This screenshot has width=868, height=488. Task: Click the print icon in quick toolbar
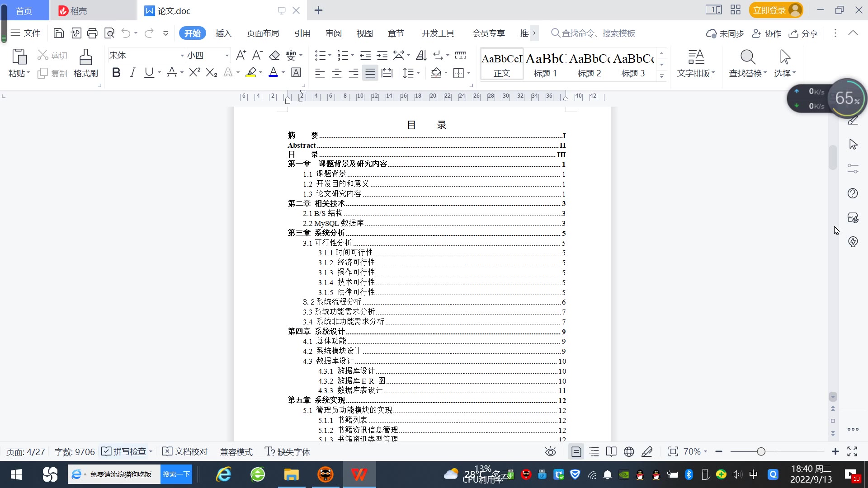click(x=92, y=33)
